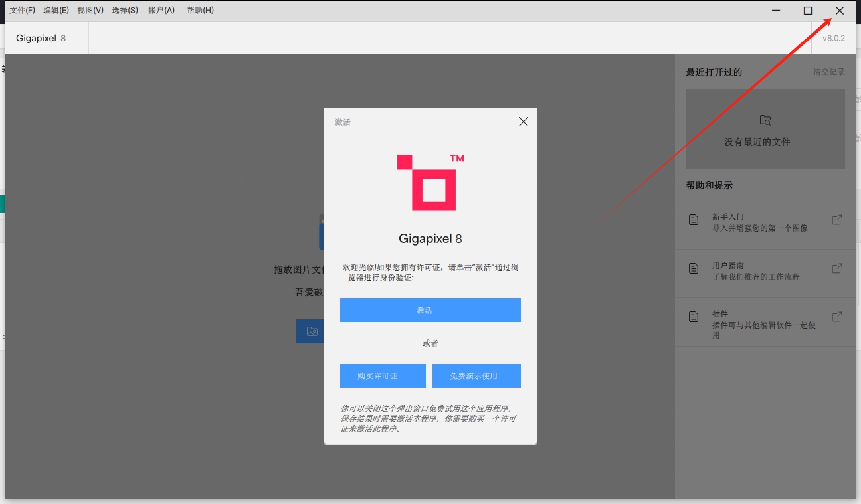Click the 没有最近的文件 placeholder text

click(x=757, y=142)
